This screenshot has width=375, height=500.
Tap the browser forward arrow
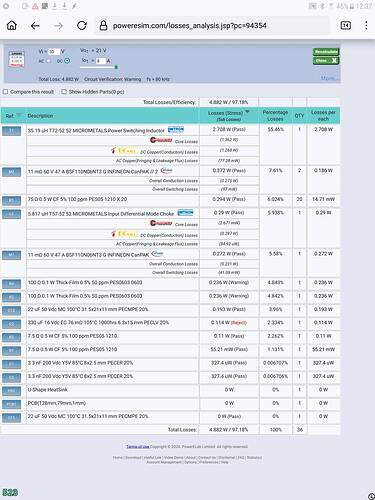(x=58, y=26)
